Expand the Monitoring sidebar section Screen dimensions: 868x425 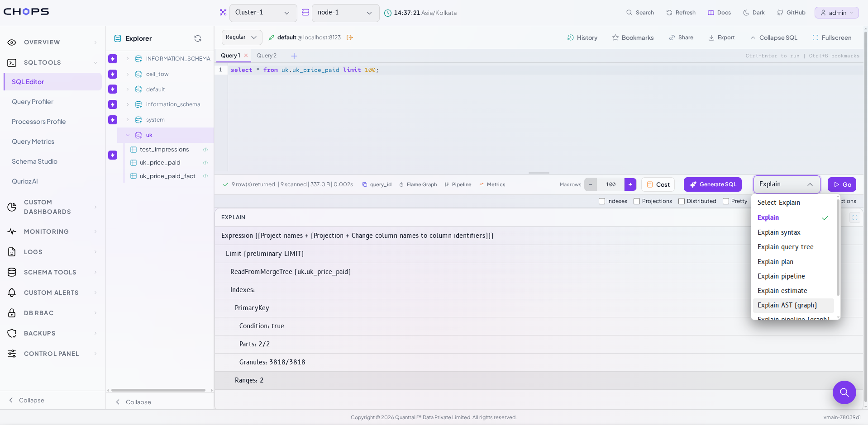click(x=52, y=231)
